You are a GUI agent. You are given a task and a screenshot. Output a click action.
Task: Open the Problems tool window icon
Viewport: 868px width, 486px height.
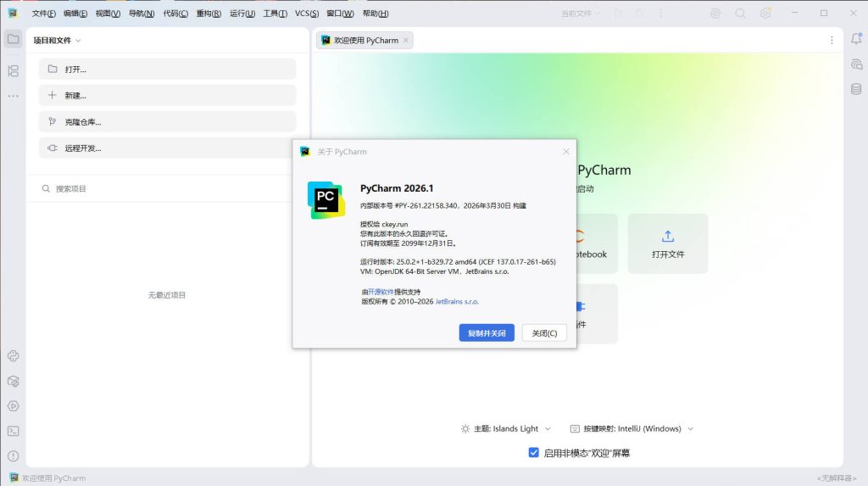point(14,456)
